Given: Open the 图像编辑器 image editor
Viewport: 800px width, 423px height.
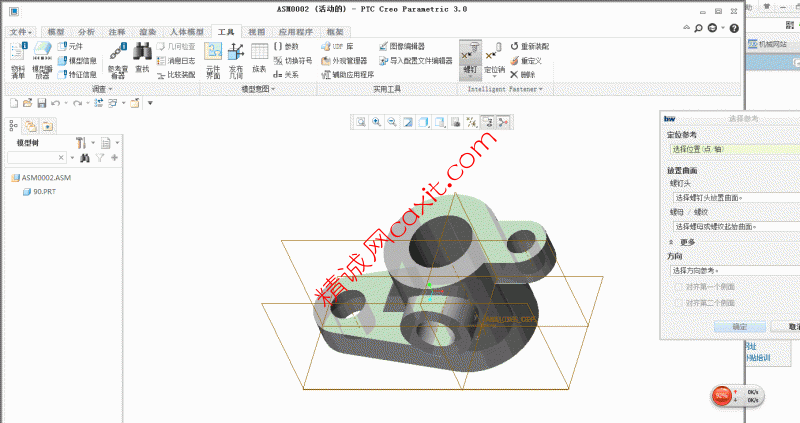Looking at the screenshot, I should point(402,46).
